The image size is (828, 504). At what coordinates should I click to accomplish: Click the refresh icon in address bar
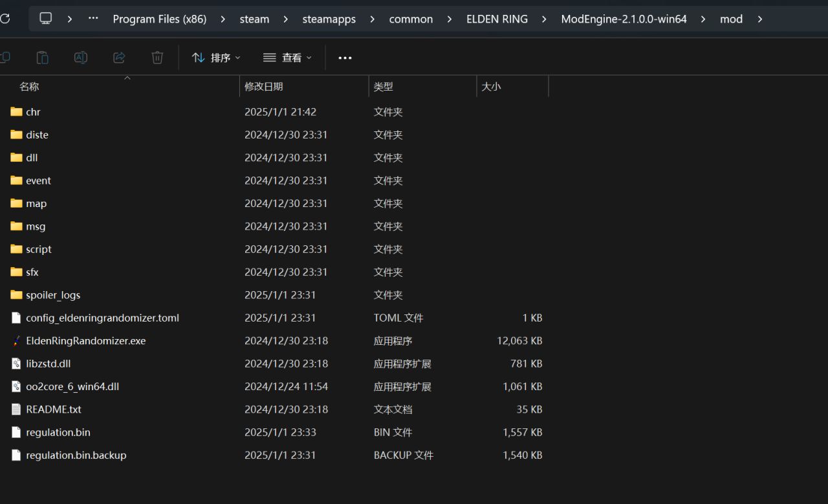point(5,19)
